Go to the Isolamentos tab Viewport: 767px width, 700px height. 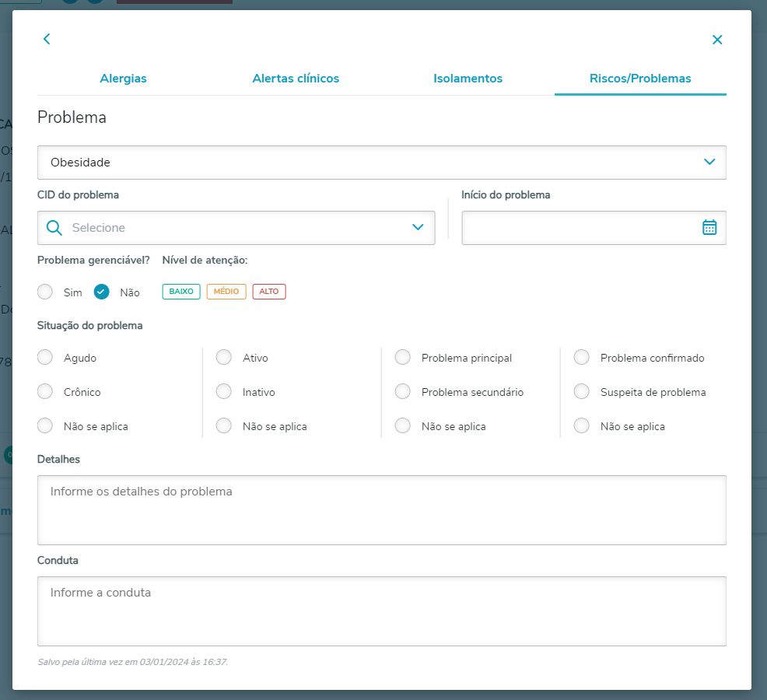468,79
